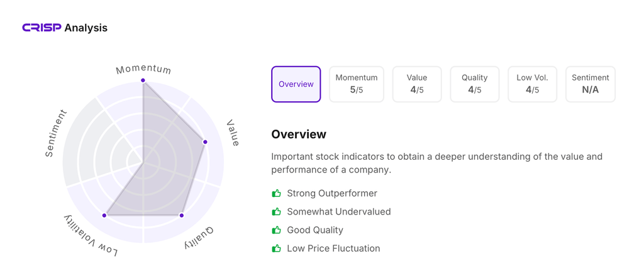Show the Low Vol. 4/5 tab
Image resolution: width=644 pixels, height=280 pixels.
pos(533,84)
